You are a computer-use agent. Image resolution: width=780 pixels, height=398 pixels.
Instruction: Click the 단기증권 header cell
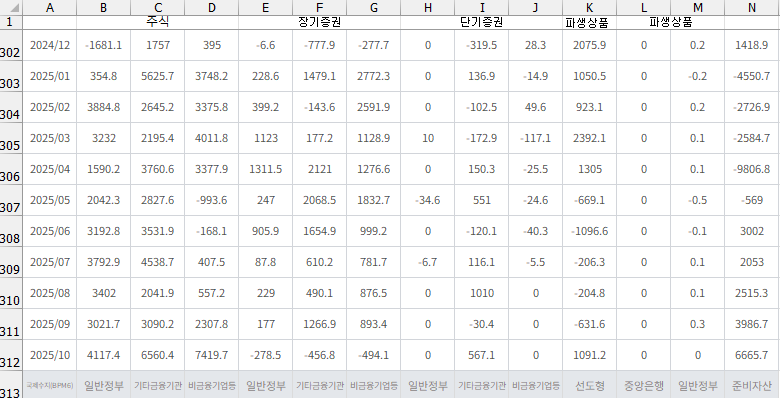pos(482,22)
